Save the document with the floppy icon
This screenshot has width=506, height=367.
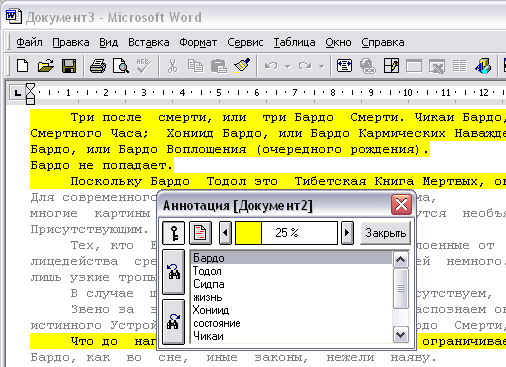click(x=69, y=66)
